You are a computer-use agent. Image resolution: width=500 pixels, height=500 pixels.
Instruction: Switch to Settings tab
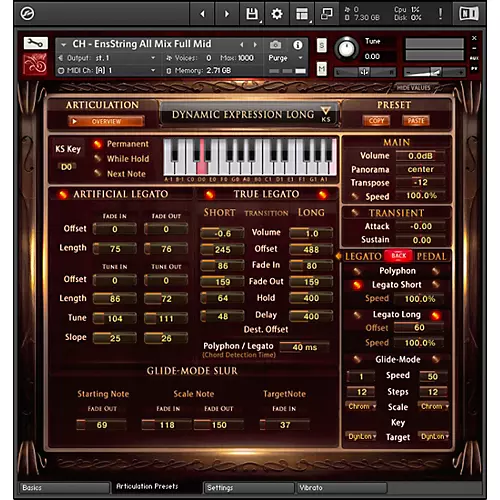pyautogui.click(x=249, y=488)
